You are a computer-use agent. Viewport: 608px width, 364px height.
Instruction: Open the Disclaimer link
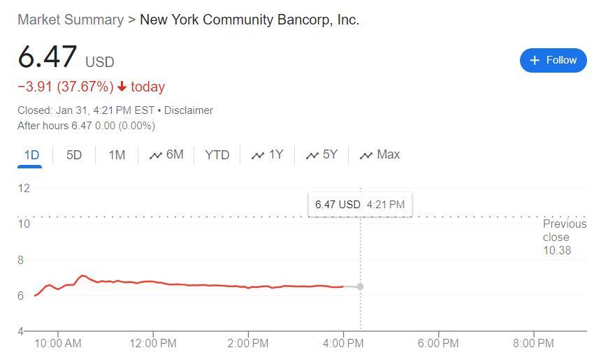coord(189,110)
